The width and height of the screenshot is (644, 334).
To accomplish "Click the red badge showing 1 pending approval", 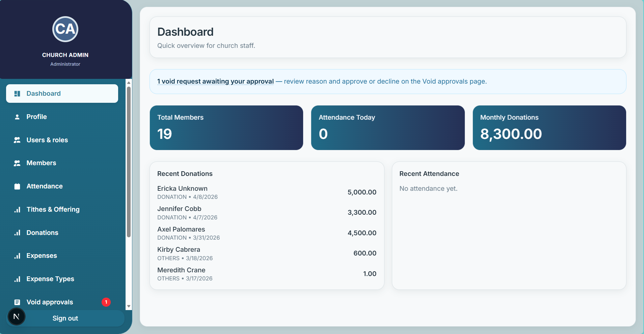I will click(x=106, y=302).
